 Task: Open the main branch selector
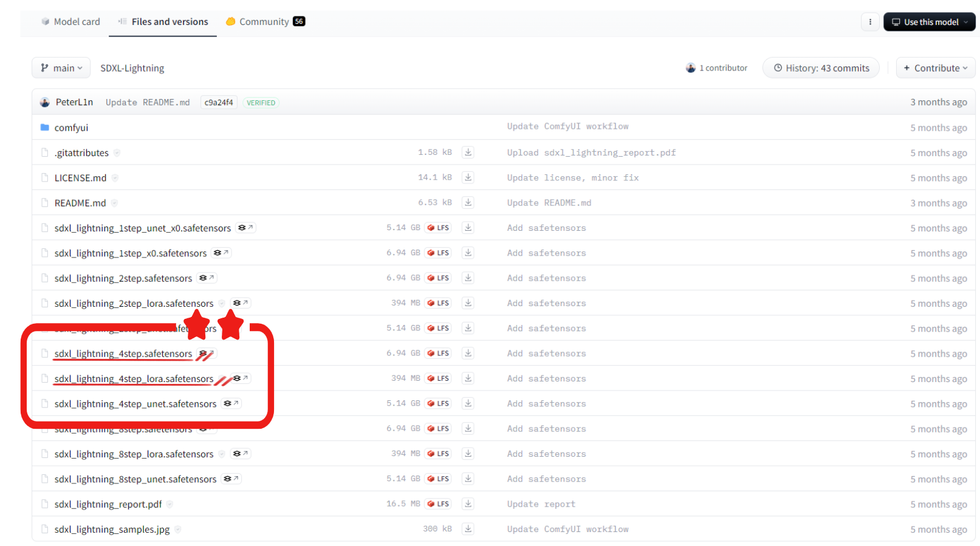click(x=61, y=68)
